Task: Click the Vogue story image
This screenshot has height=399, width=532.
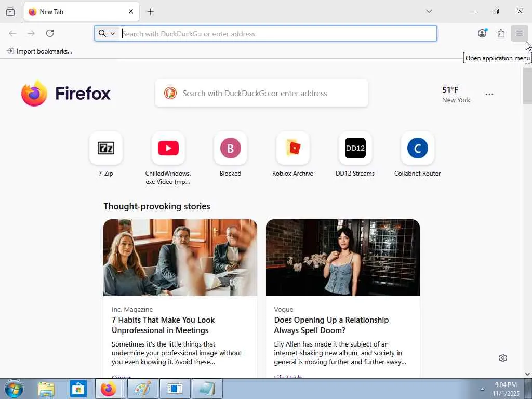Action: click(x=343, y=258)
